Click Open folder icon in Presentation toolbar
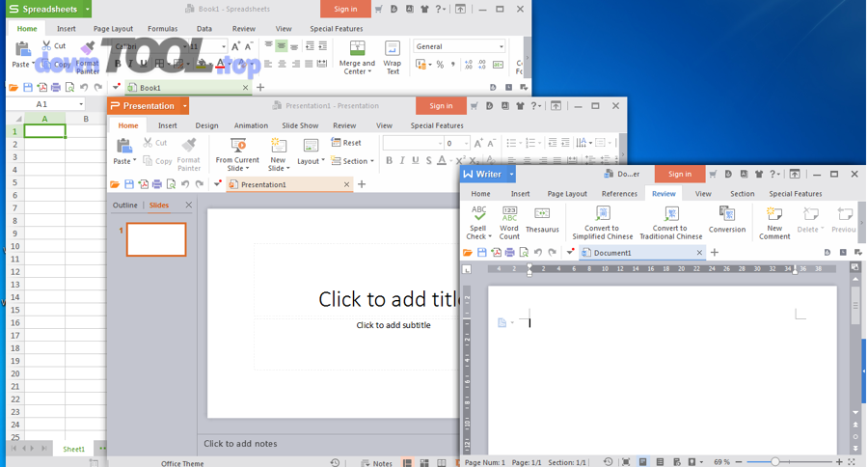This screenshot has width=868, height=467. tap(115, 184)
